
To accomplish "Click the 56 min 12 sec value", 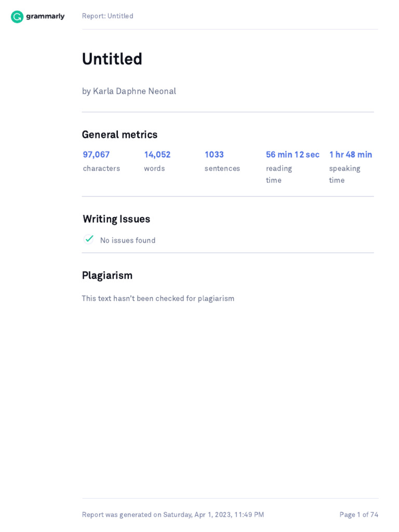I will pos(292,154).
